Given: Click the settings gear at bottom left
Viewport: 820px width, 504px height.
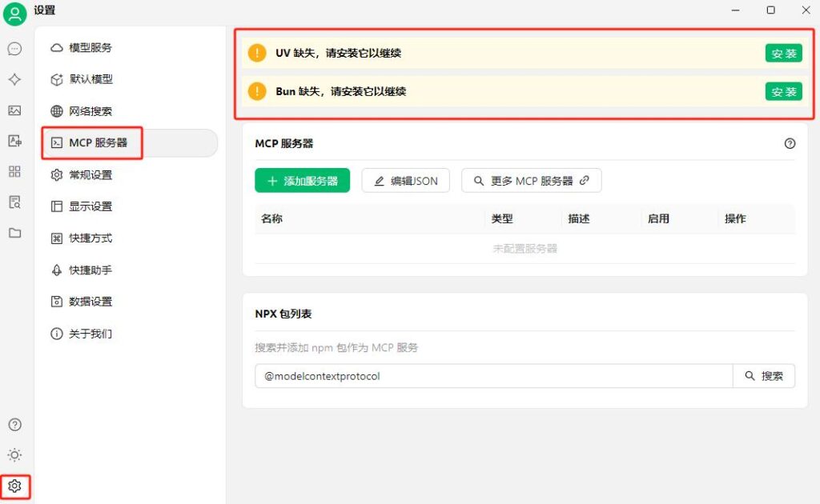Looking at the screenshot, I should (14, 486).
